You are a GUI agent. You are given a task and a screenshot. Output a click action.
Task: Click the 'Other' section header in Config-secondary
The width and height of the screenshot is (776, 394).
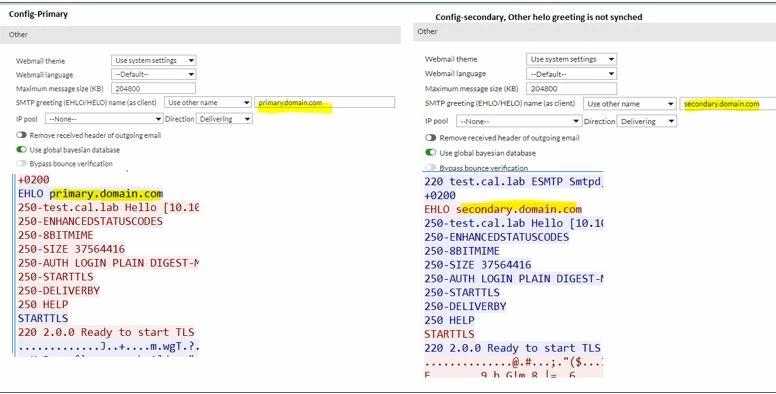point(594,32)
